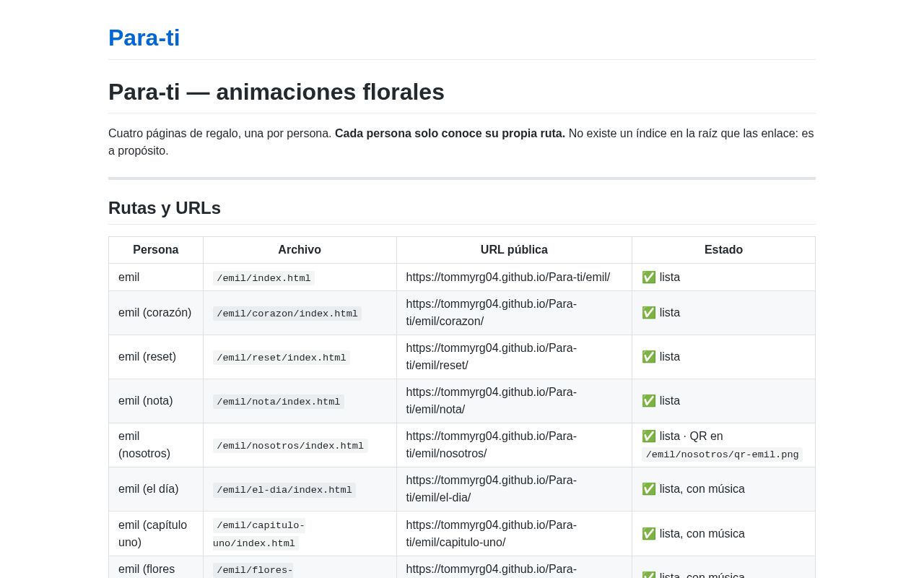
Task: Click the QR file path '/emil/nosotros/qr-emil.png'
Action: [722, 454]
